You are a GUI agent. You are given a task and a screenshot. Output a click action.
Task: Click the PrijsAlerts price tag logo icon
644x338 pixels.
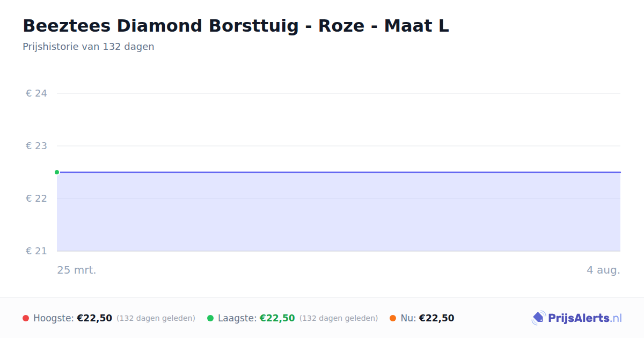point(538,318)
